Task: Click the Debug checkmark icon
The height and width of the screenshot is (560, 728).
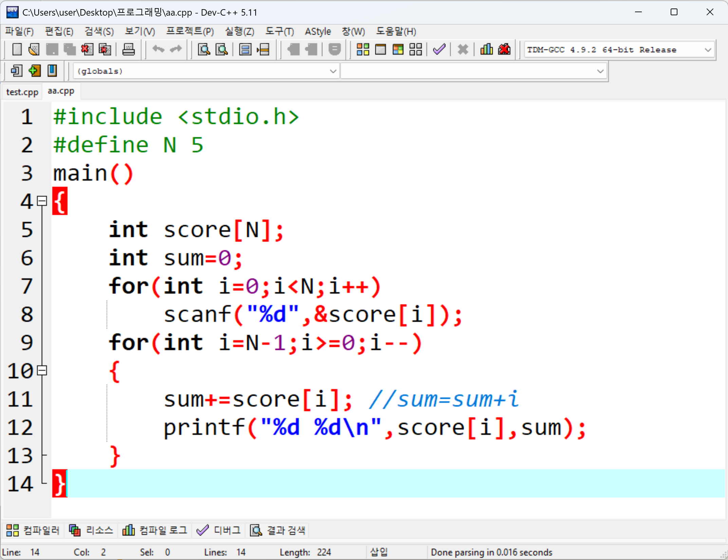Action: pyautogui.click(x=439, y=50)
